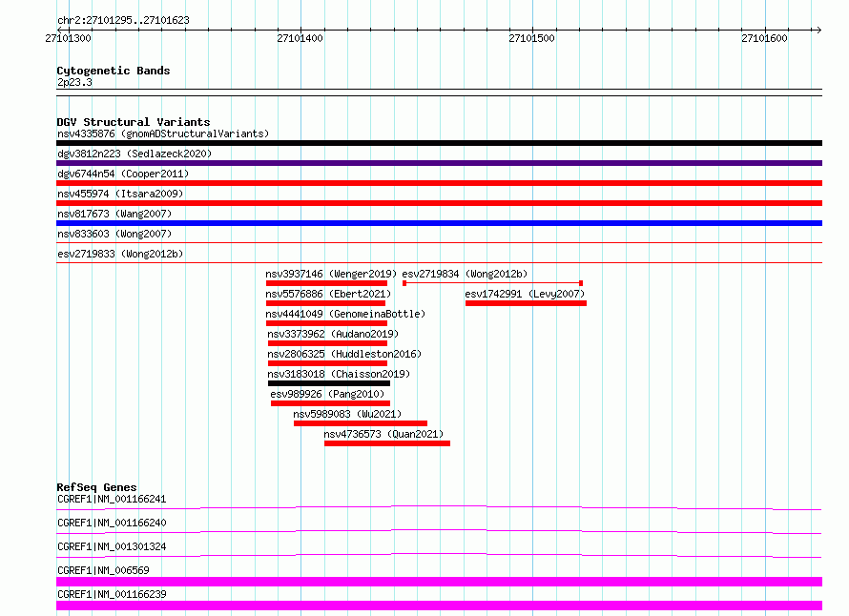Click the esv2719834 (Wong2012b) variant label
This screenshot has height=616, width=849.
[465, 274]
